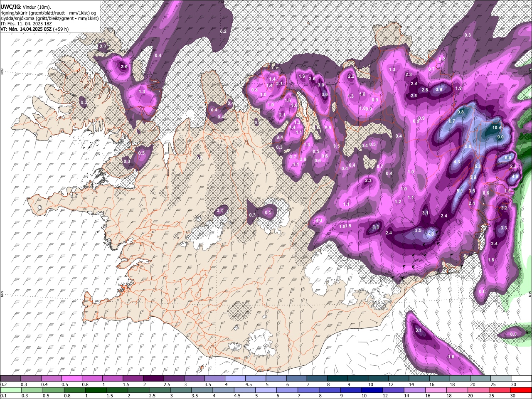
Task: Click the 3.2 map value
Action: click(504, 207)
